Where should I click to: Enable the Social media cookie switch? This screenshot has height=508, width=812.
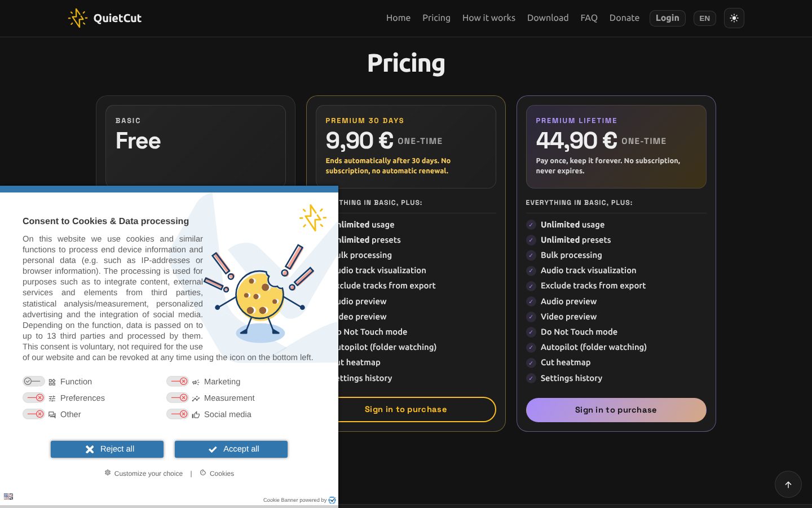pos(177,414)
